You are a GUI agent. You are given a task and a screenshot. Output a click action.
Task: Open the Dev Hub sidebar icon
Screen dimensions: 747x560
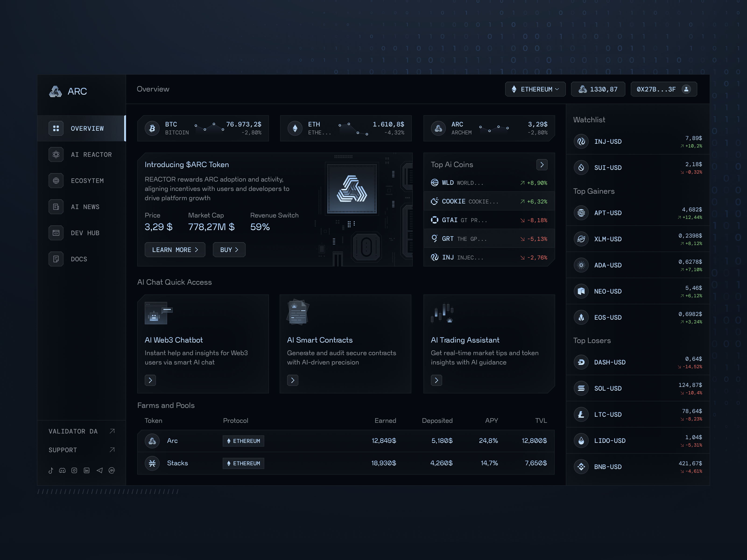[56, 233]
